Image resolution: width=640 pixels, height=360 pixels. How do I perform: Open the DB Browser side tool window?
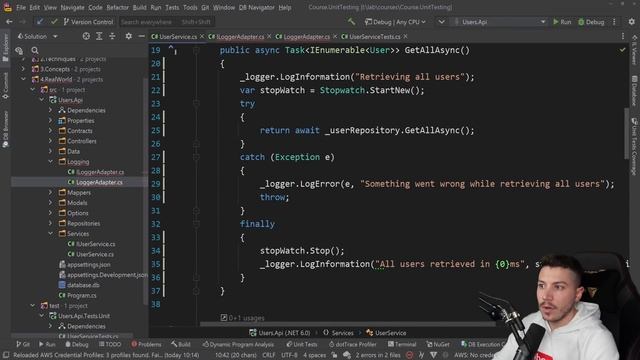5,129
